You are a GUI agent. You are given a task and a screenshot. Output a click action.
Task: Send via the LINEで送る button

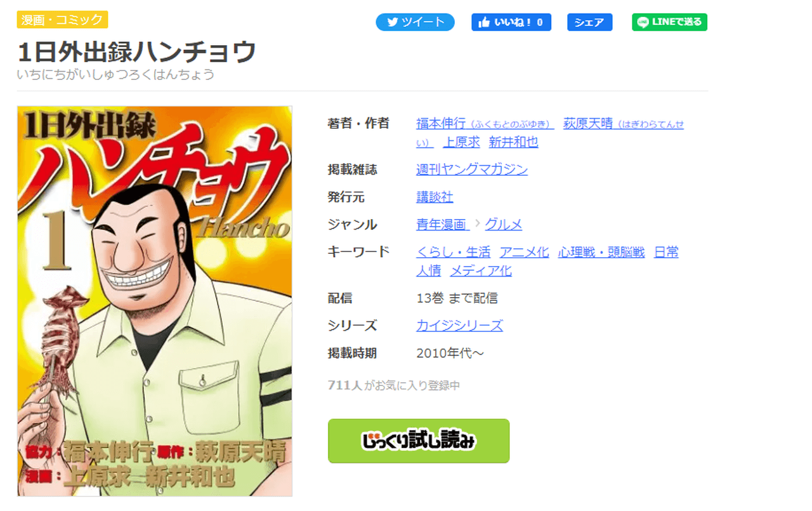[669, 22]
